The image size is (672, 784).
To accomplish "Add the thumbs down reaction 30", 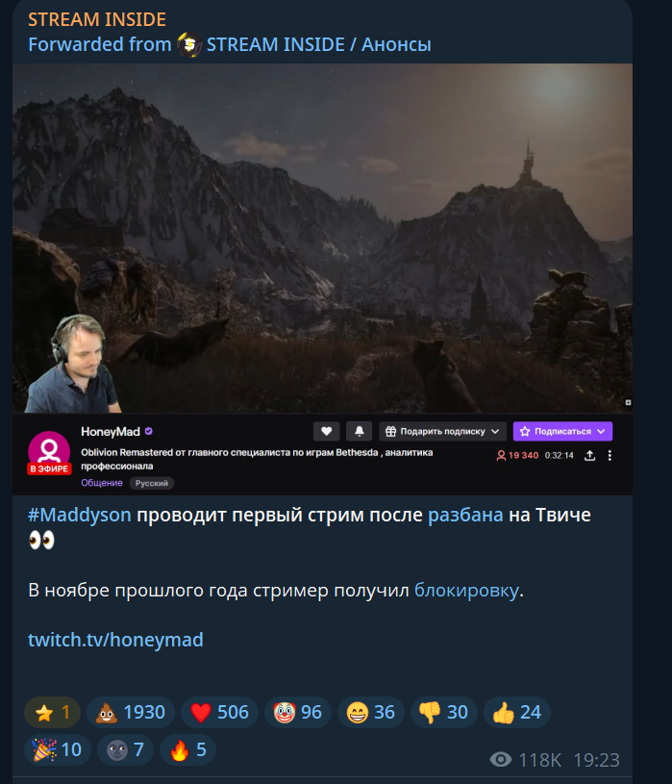I will click(443, 712).
